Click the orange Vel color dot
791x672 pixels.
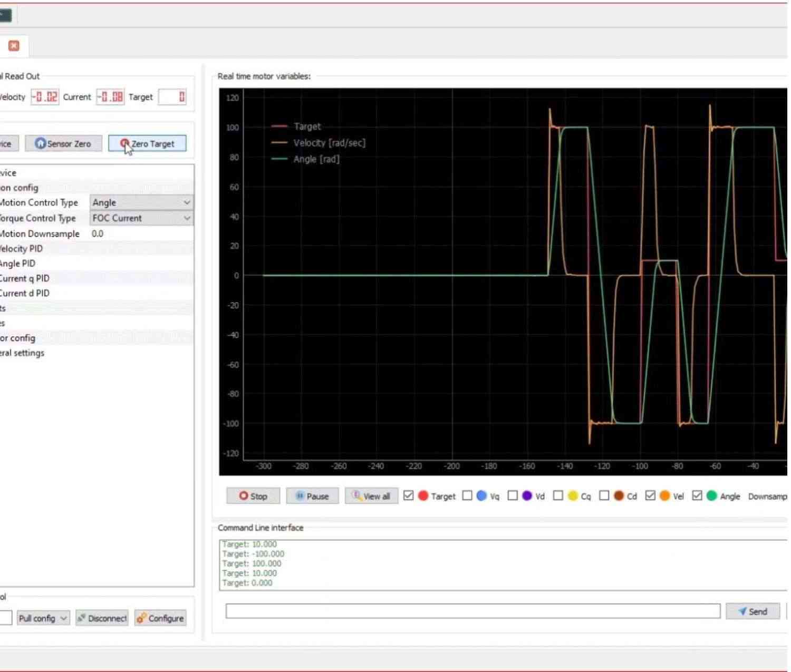point(665,496)
